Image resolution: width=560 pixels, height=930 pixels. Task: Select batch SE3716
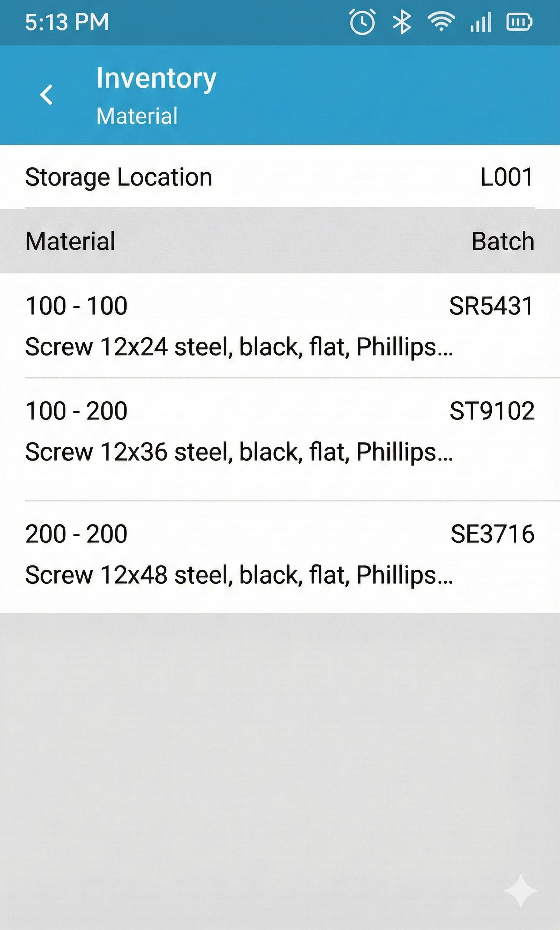click(x=492, y=534)
